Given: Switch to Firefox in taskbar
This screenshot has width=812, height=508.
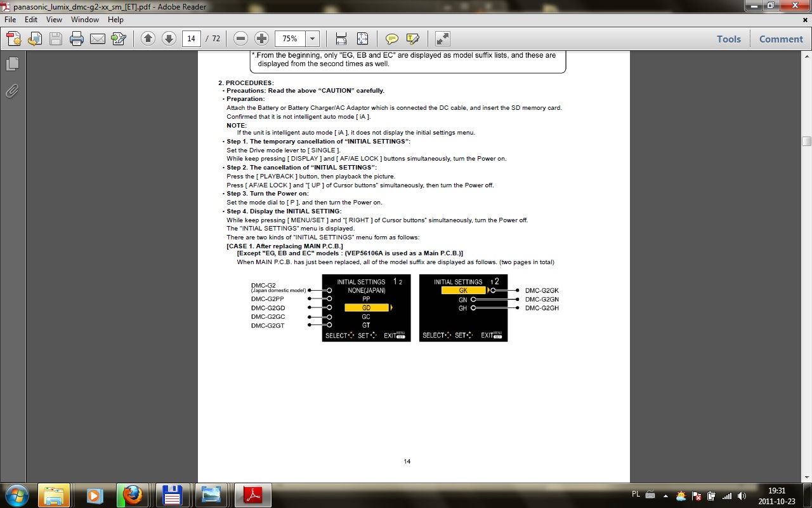Looking at the screenshot, I should [x=133, y=495].
